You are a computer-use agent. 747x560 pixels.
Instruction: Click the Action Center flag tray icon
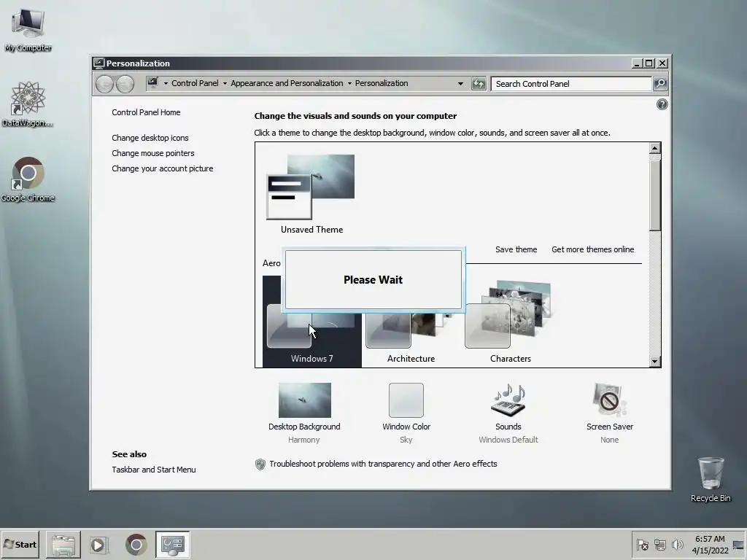[642, 545]
